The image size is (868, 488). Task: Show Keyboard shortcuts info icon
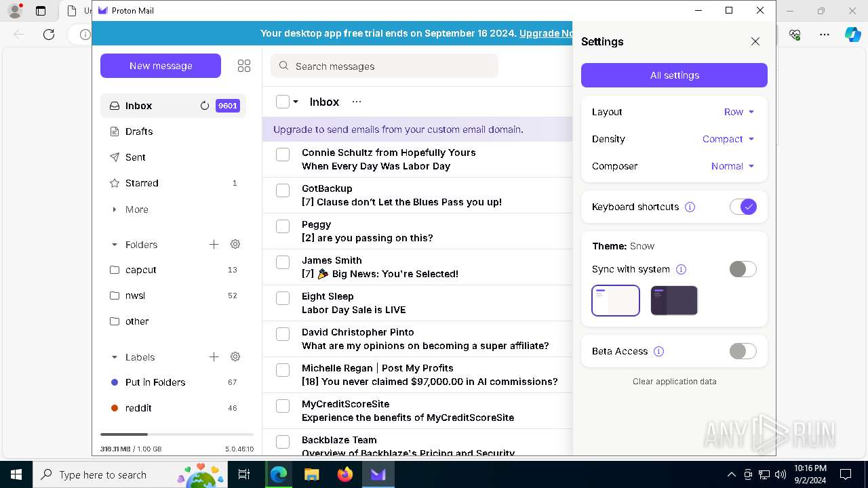pyautogui.click(x=690, y=207)
